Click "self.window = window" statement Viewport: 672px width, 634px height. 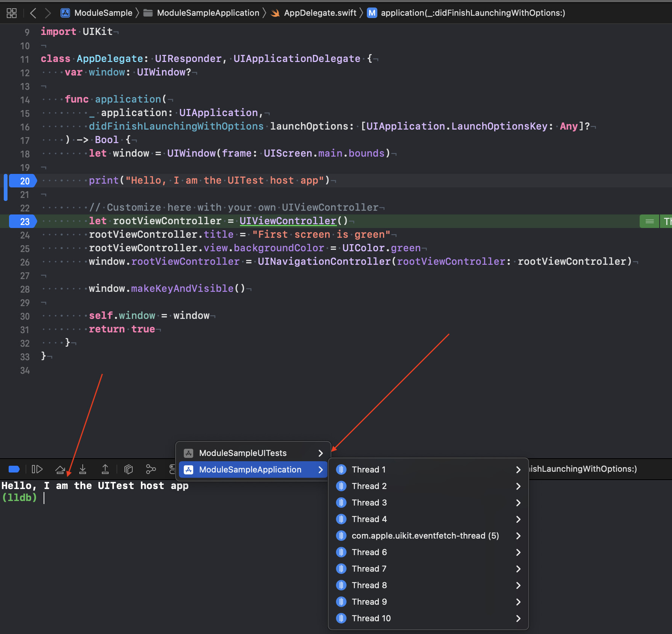149,315
